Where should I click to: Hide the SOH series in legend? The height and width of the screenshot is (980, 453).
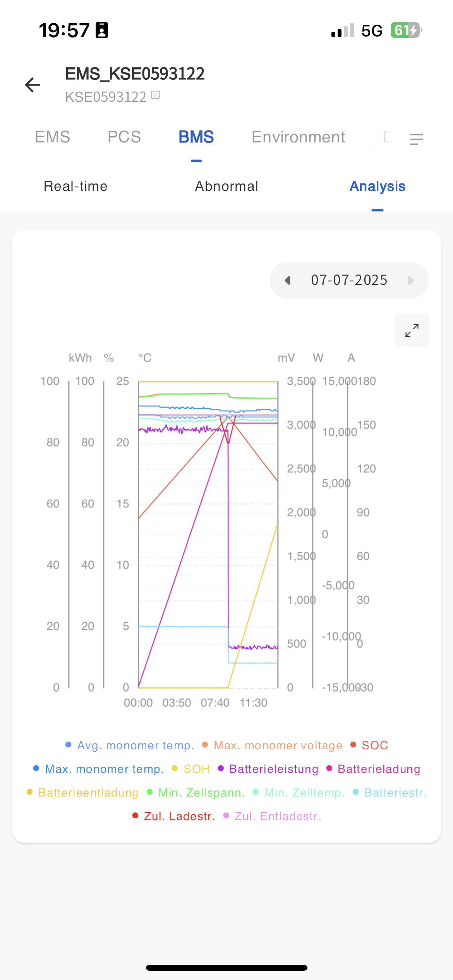(196, 769)
